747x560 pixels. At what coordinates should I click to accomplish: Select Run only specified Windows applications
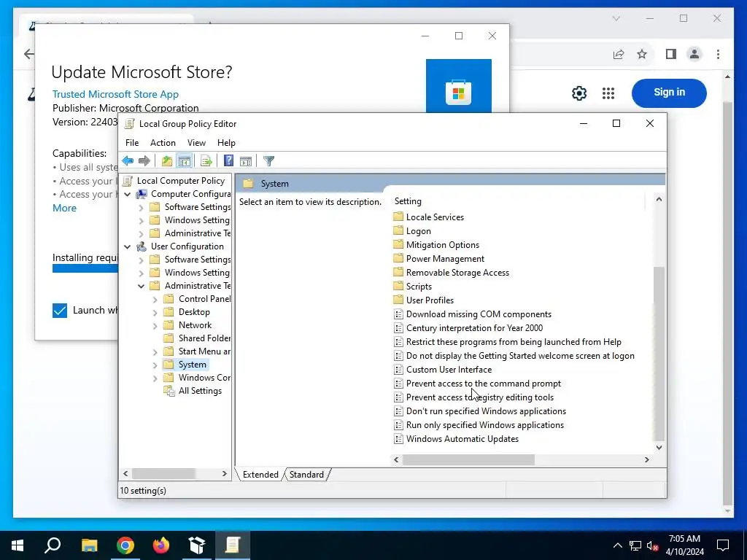pos(485,425)
